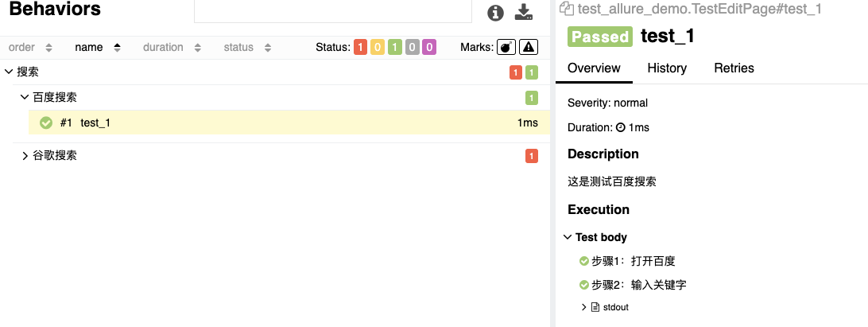Sort the list by duration column
Image resolution: width=868 pixels, height=327 pixels.
tap(172, 47)
